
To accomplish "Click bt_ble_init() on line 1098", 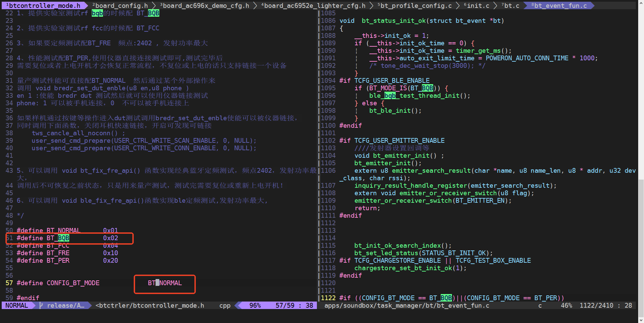I will pos(394,111).
